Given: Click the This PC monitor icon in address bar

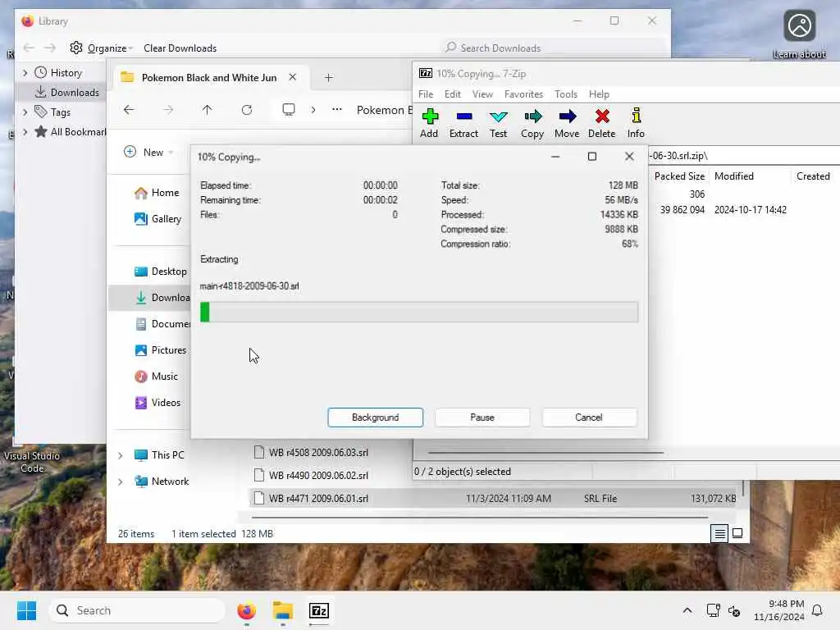Looking at the screenshot, I should [x=289, y=110].
